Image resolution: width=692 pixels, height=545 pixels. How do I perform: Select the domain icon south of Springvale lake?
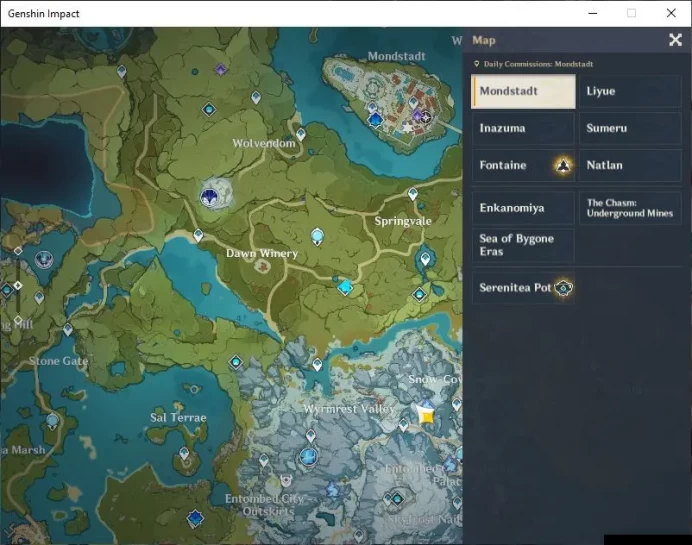coord(419,294)
